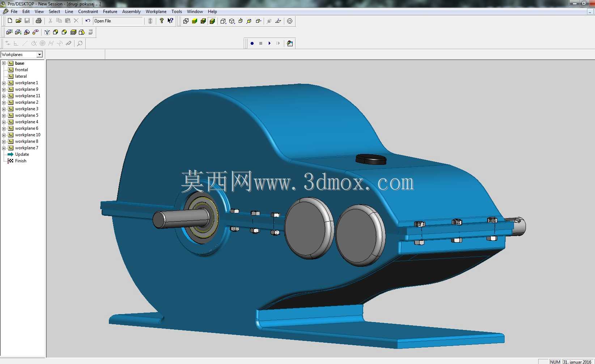Click the Hole feature icon

[47, 32]
